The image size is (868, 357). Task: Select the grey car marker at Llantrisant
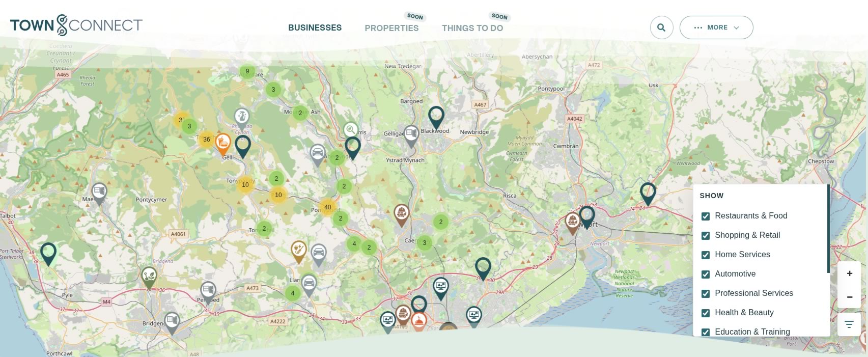(309, 285)
